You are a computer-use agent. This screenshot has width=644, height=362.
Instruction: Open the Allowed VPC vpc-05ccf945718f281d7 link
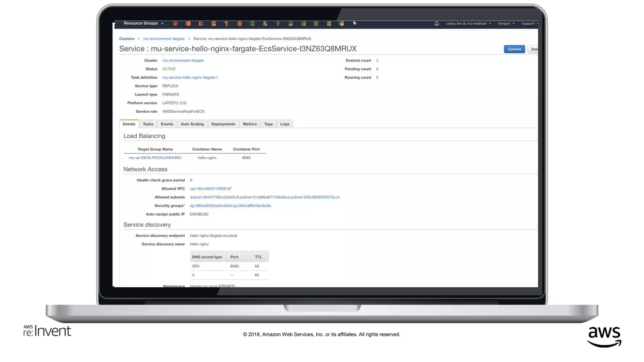coord(210,189)
